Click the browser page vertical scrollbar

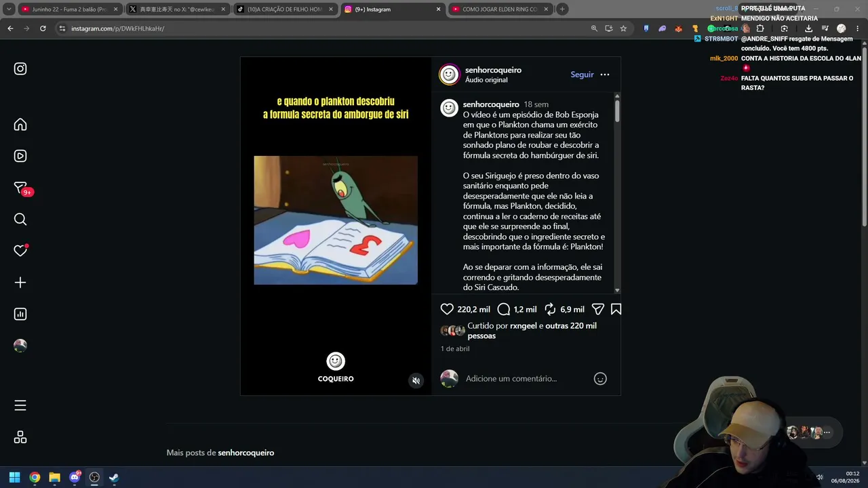(x=864, y=136)
